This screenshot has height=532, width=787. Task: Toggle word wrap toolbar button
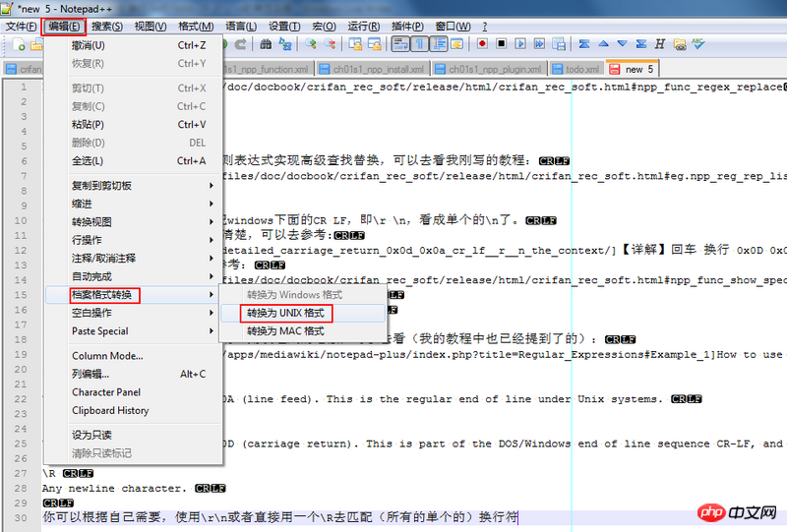[400, 44]
